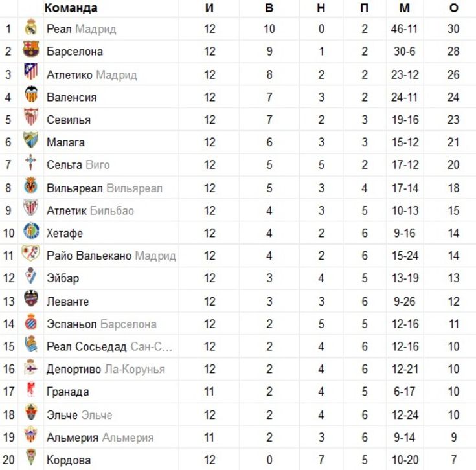Viewport: 476px width, 470px height.
Task: Open the Депортиво Ла-Корунья team link
Action: (x=106, y=369)
